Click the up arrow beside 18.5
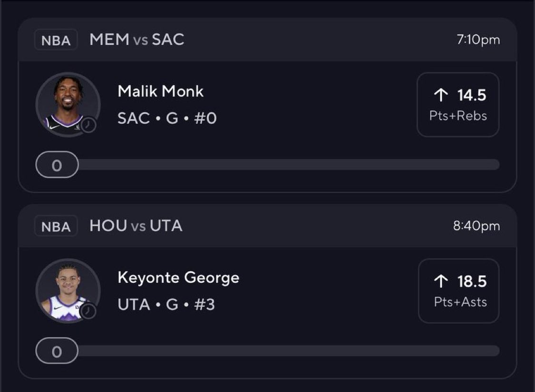 [441, 282]
